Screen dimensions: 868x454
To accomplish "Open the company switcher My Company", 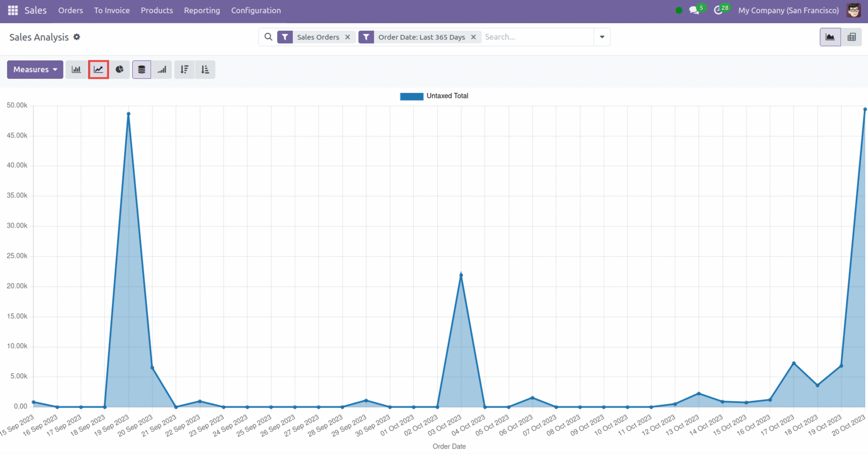I will [788, 11].
